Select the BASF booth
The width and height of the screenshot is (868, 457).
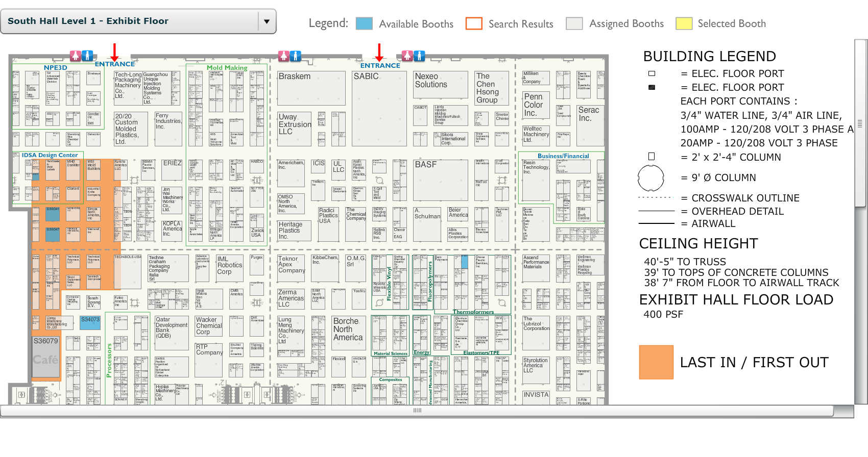point(440,180)
